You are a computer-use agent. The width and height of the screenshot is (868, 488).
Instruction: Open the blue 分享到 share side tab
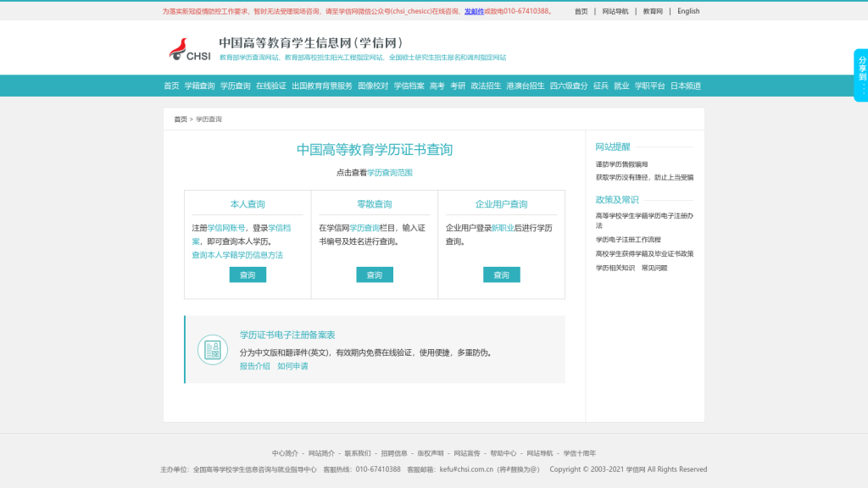click(861, 75)
